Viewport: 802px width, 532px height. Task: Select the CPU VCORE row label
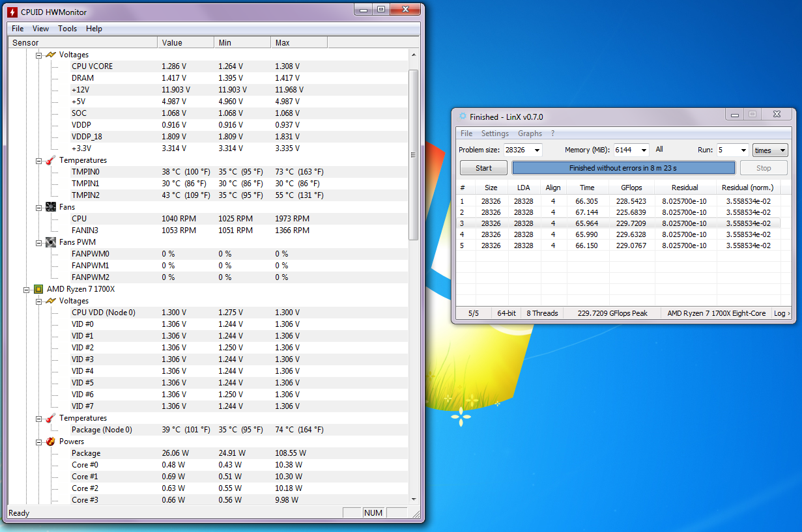92,66
